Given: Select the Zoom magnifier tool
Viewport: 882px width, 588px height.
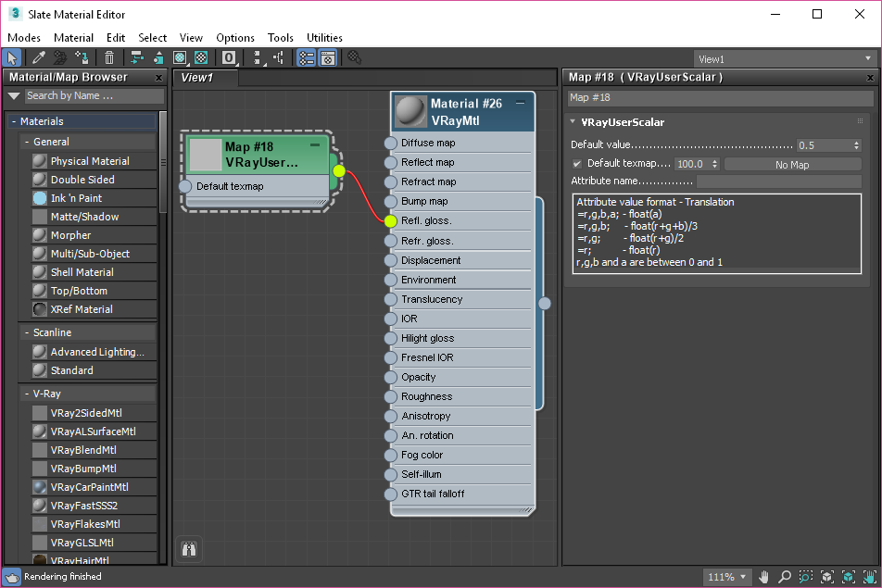Looking at the screenshot, I should 785,577.
